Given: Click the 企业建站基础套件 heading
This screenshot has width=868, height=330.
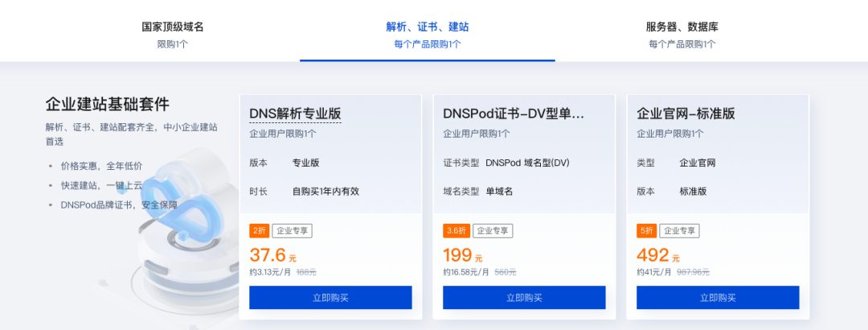Looking at the screenshot, I should pyautogui.click(x=108, y=105).
